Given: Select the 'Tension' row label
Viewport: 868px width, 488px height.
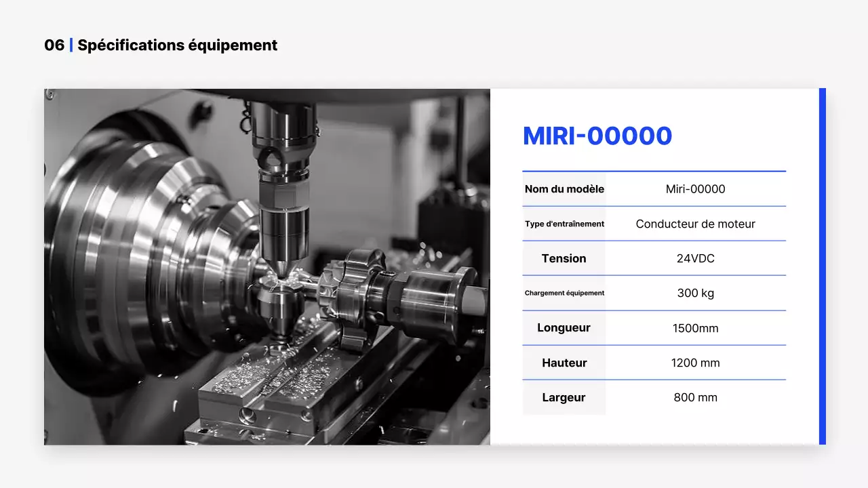Looking at the screenshot, I should (x=564, y=258).
